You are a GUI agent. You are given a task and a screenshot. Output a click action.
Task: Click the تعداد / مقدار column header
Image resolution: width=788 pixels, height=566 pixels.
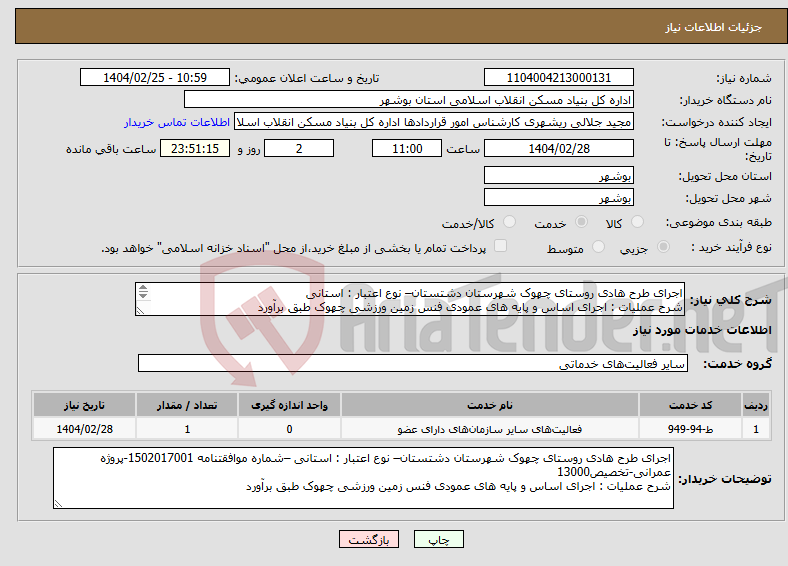pos(187,405)
